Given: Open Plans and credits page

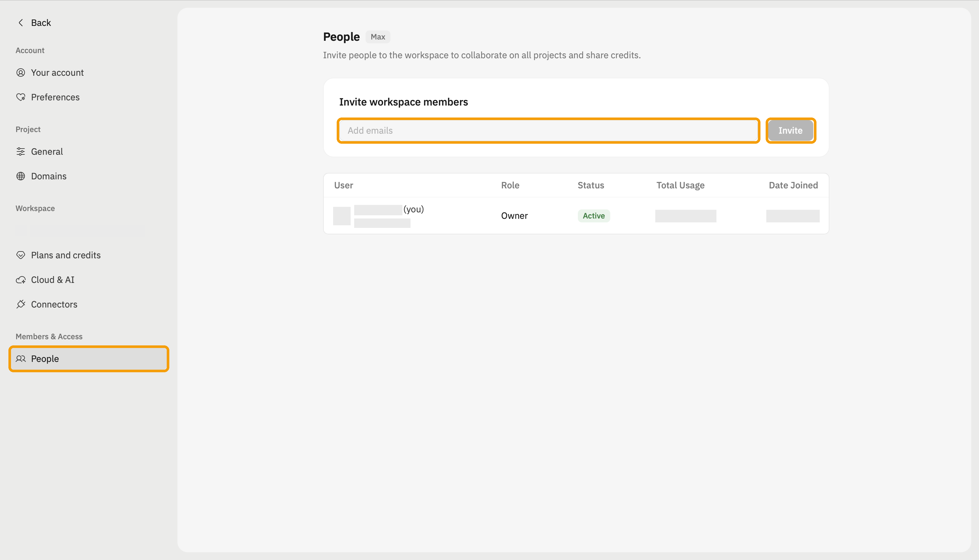Looking at the screenshot, I should pyautogui.click(x=66, y=255).
